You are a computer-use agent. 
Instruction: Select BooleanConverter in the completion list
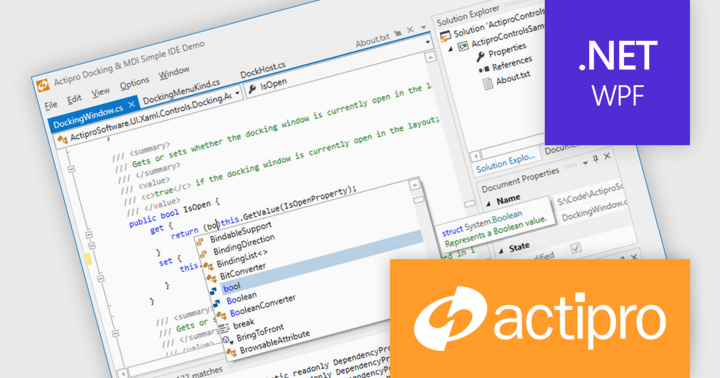(x=263, y=306)
